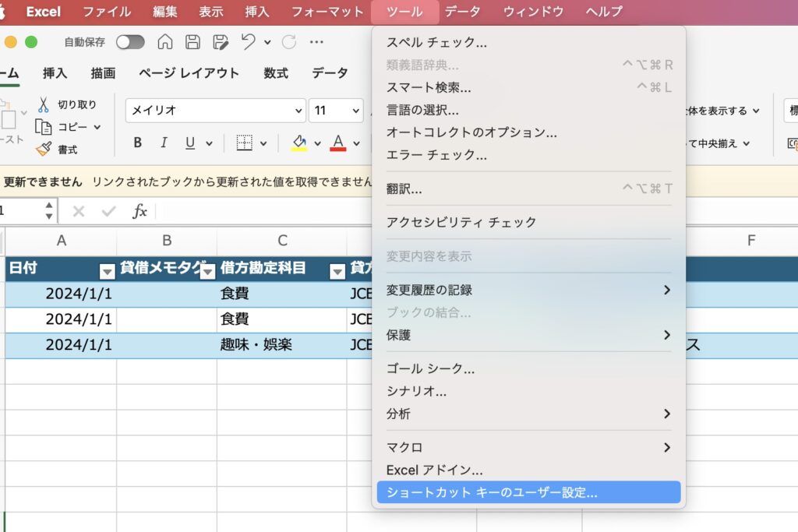Choose Excel アドイン... menu item
Image resolution: width=798 pixels, height=532 pixels.
point(529,470)
